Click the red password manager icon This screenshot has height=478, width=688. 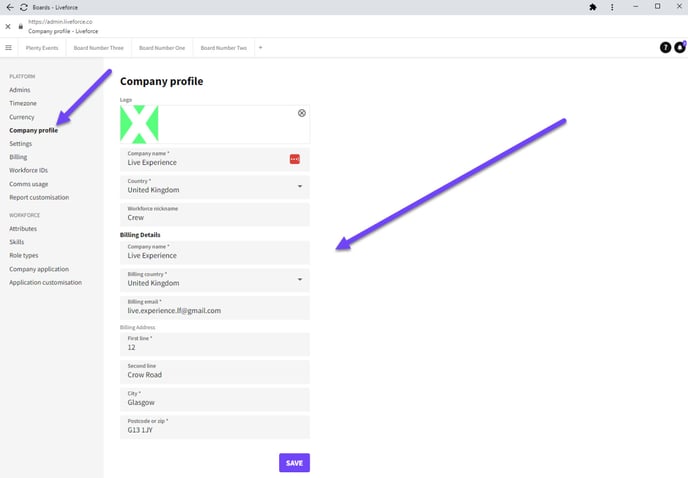(294, 159)
